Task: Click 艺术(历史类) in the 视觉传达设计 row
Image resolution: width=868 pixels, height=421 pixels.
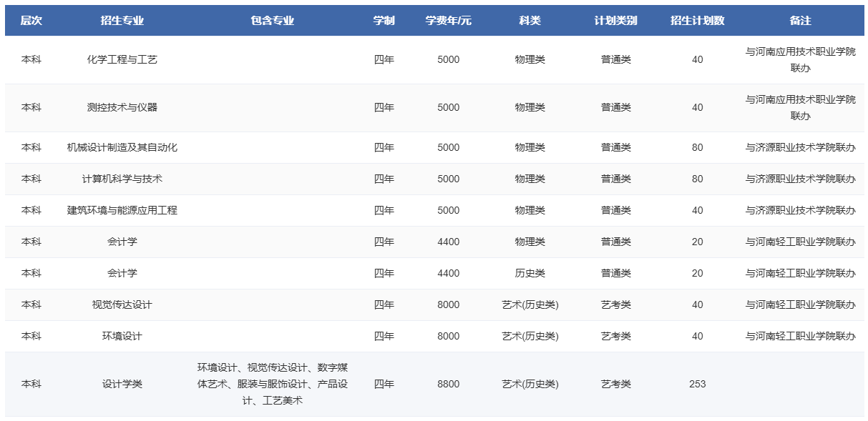Action: coord(530,304)
